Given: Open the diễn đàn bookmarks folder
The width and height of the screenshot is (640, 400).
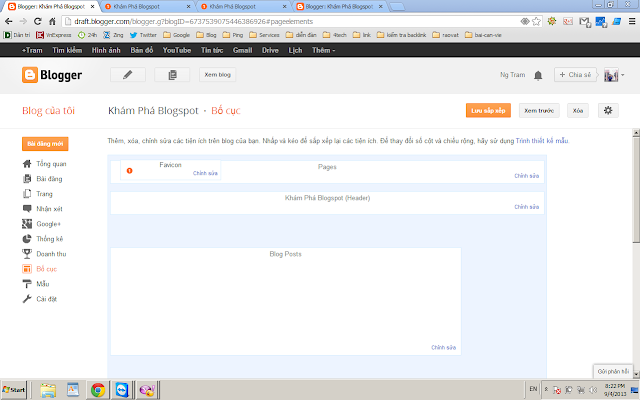Looking at the screenshot, I should (301, 35).
